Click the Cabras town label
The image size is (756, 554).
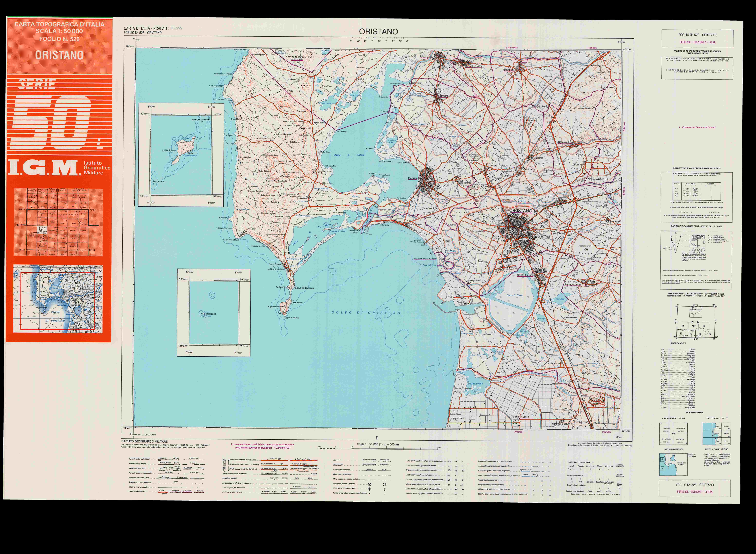point(412,178)
